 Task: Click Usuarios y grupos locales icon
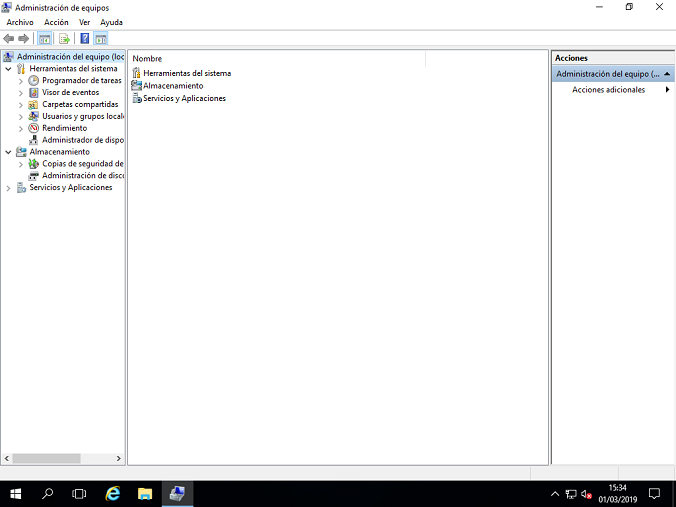[x=33, y=116]
